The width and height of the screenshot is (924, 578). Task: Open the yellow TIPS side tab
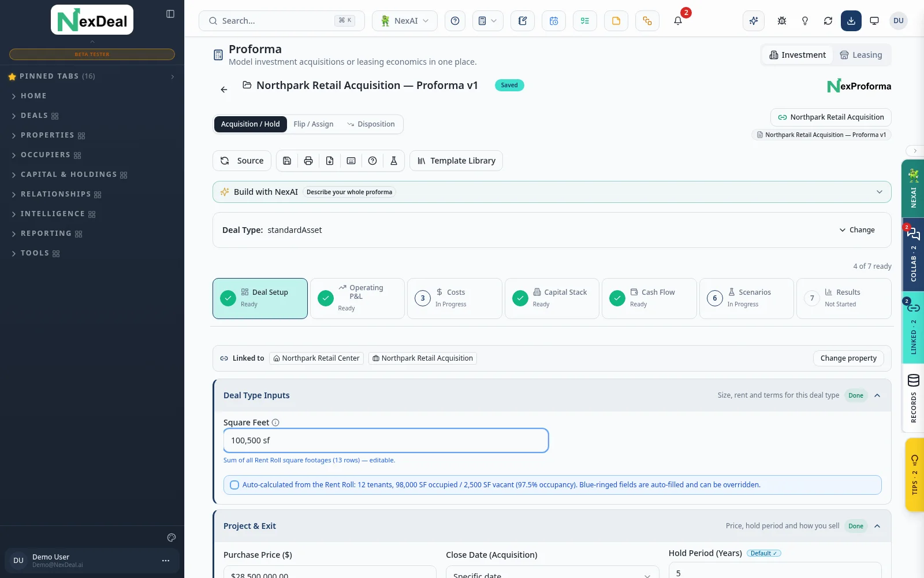pyautogui.click(x=914, y=475)
